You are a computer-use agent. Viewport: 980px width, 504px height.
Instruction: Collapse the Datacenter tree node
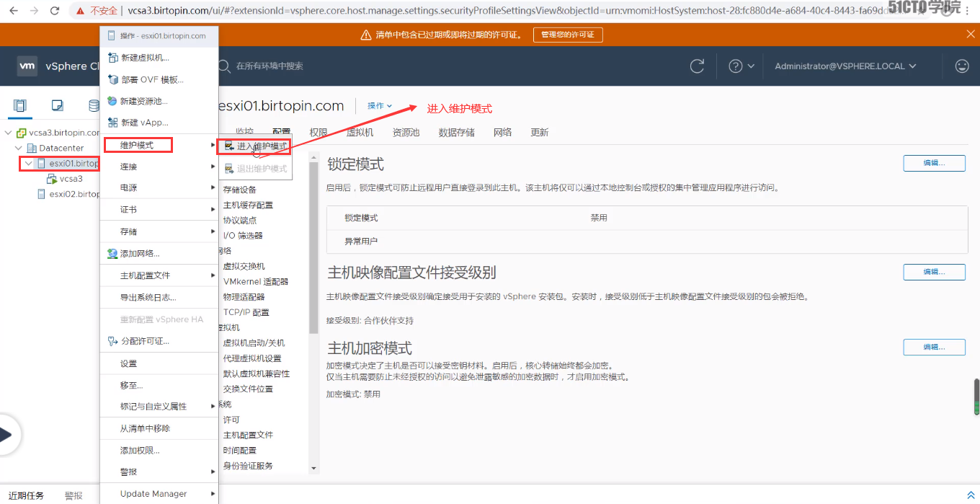(x=19, y=148)
